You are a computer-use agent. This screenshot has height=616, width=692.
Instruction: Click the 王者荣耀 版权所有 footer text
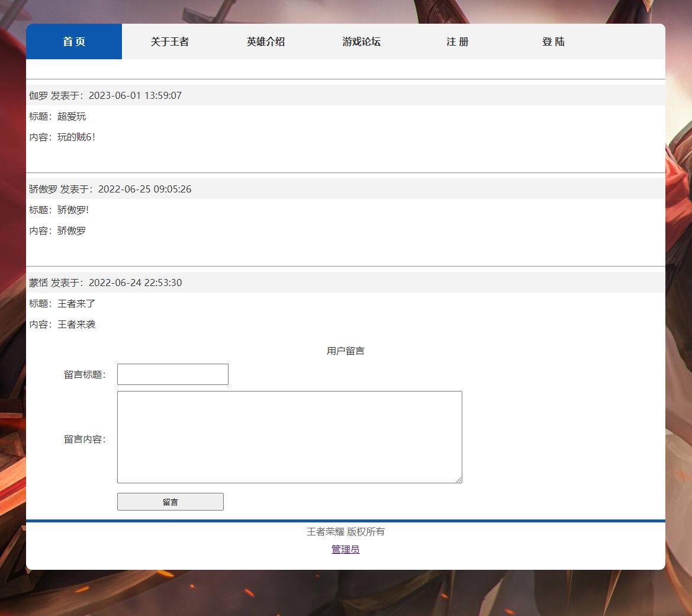tap(346, 532)
